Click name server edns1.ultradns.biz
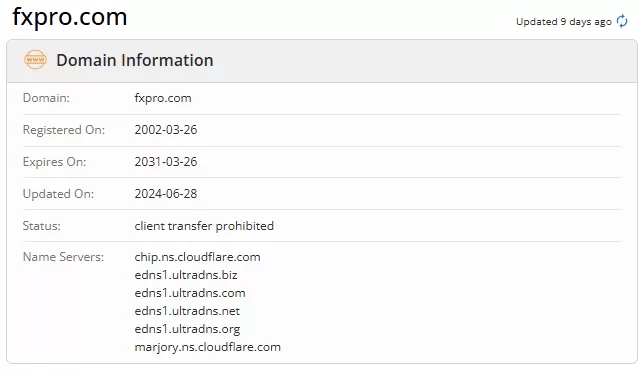The height and width of the screenshot is (377, 641). click(186, 275)
